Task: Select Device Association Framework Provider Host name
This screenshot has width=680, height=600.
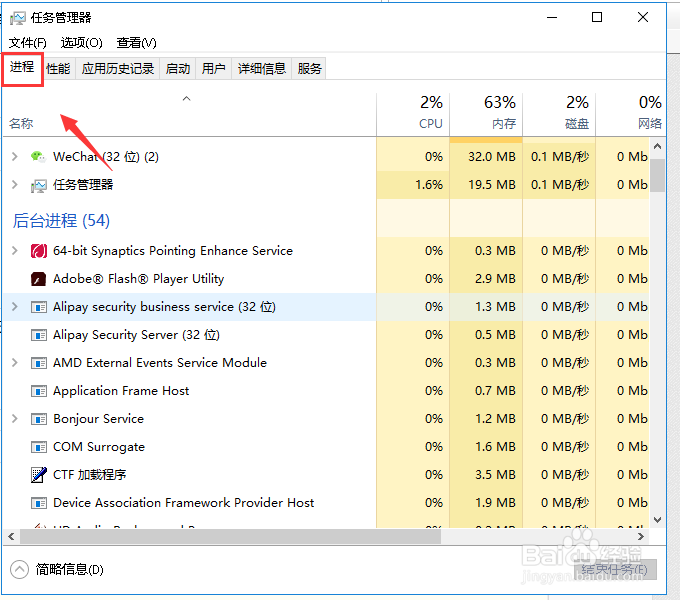Action: coord(183,503)
